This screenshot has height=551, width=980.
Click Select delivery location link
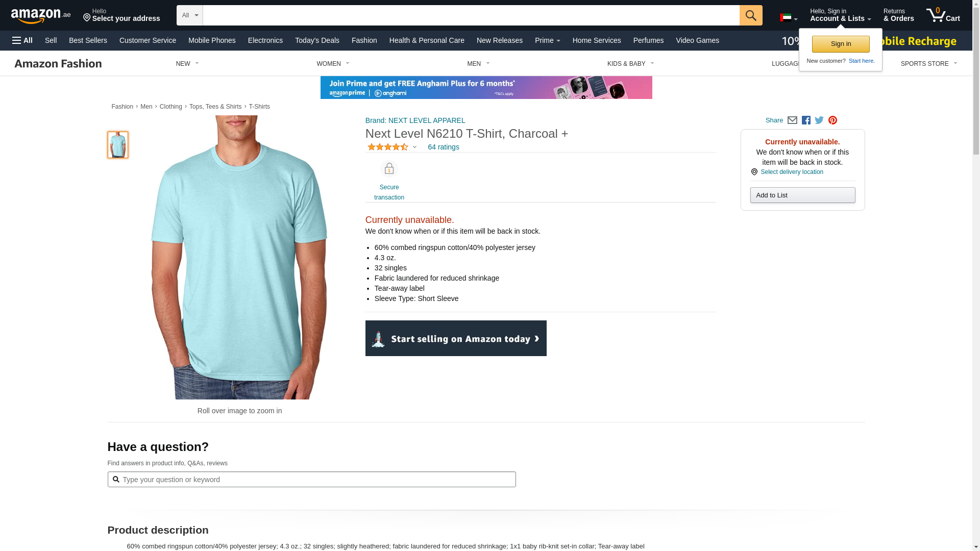coord(792,172)
